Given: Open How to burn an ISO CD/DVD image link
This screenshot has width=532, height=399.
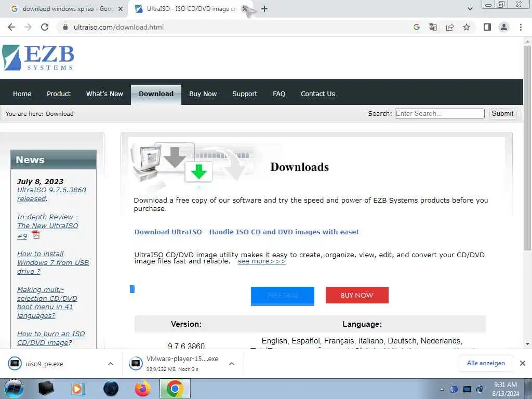Looking at the screenshot, I should [x=51, y=338].
